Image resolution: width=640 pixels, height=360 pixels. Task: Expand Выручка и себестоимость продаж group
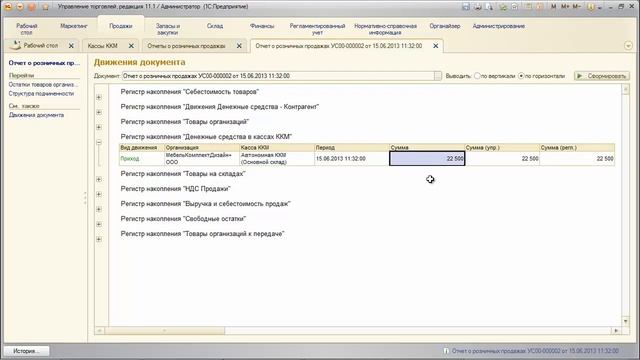(x=99, y=209)
